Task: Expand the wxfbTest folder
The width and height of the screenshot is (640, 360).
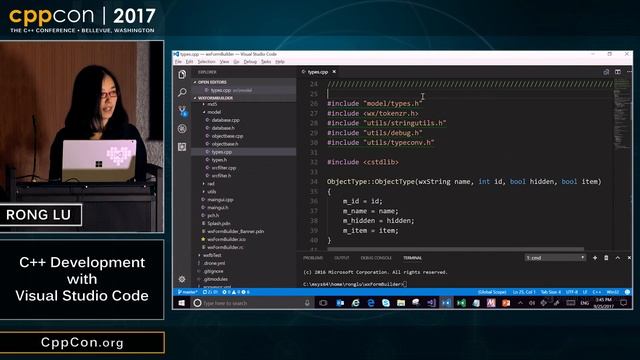Action: pos(212,255)
